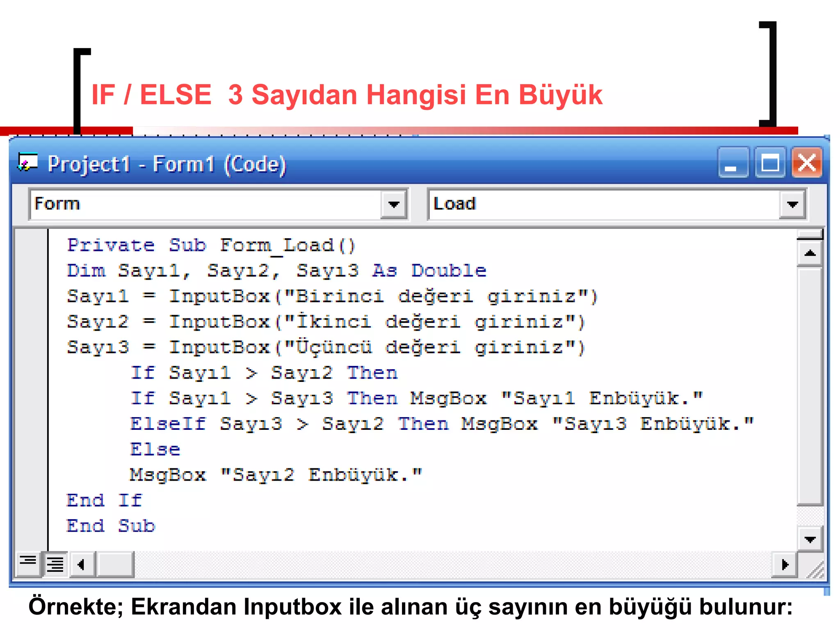Switch to Full Module View icon
This screenshot has height=630, width=840.
(55, 564)
